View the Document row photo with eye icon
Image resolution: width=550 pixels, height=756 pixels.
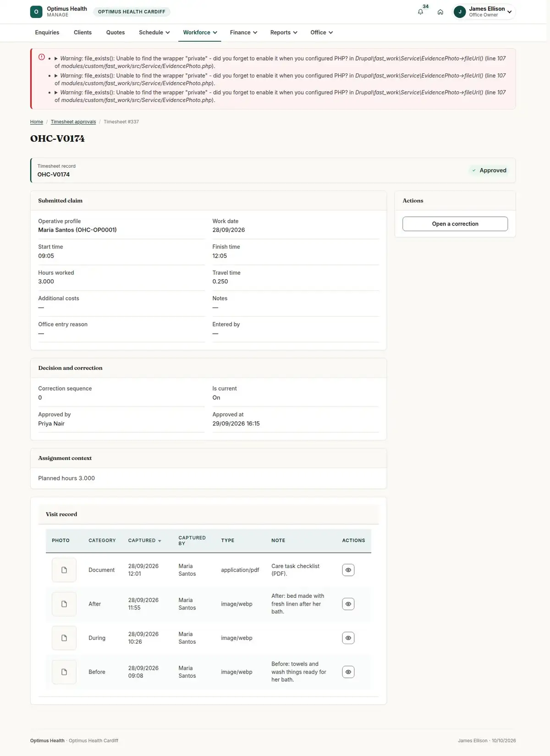348,570
